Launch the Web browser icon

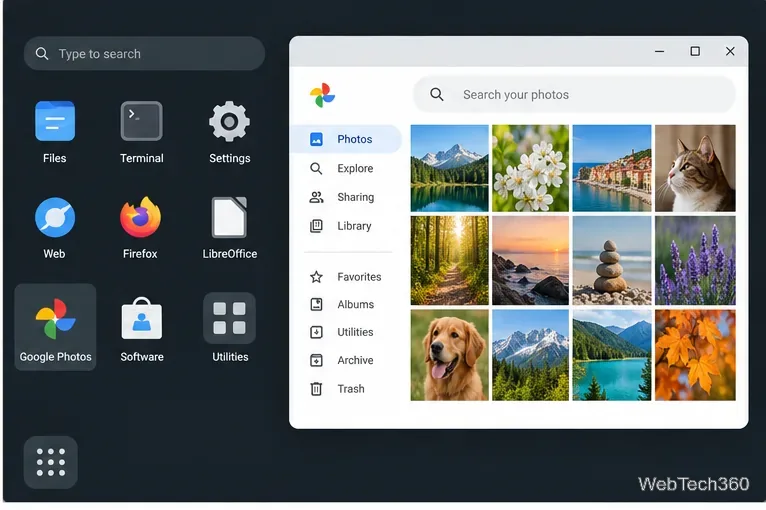[55, 217]
